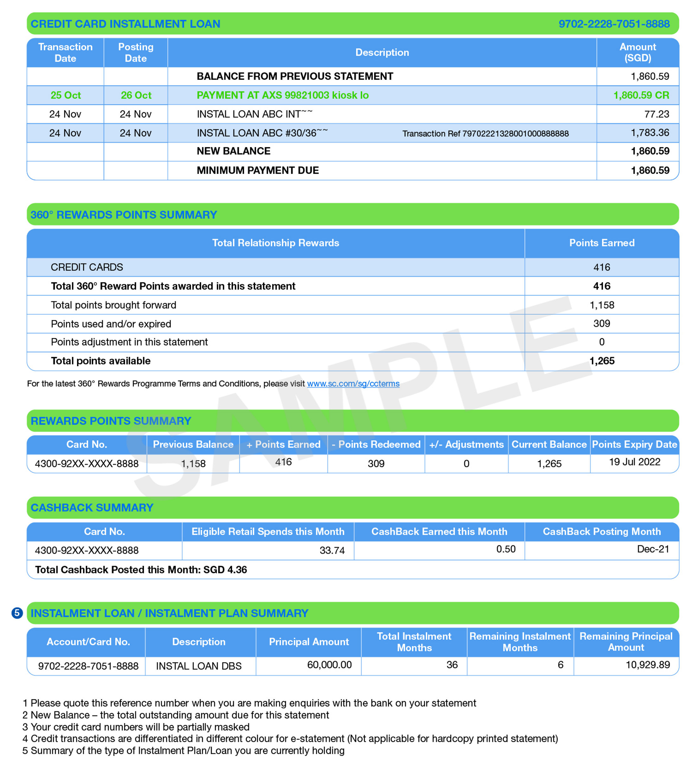Select the PAYMENT AT AXS 99821003 kiosk entry
The width and height of the screenshot is (692, 784).
283,95
